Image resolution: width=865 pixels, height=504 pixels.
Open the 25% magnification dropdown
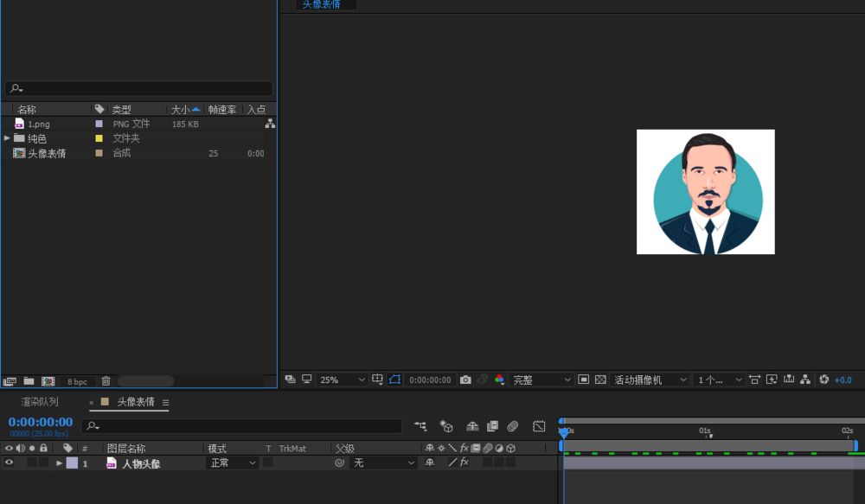pos(342,380)
